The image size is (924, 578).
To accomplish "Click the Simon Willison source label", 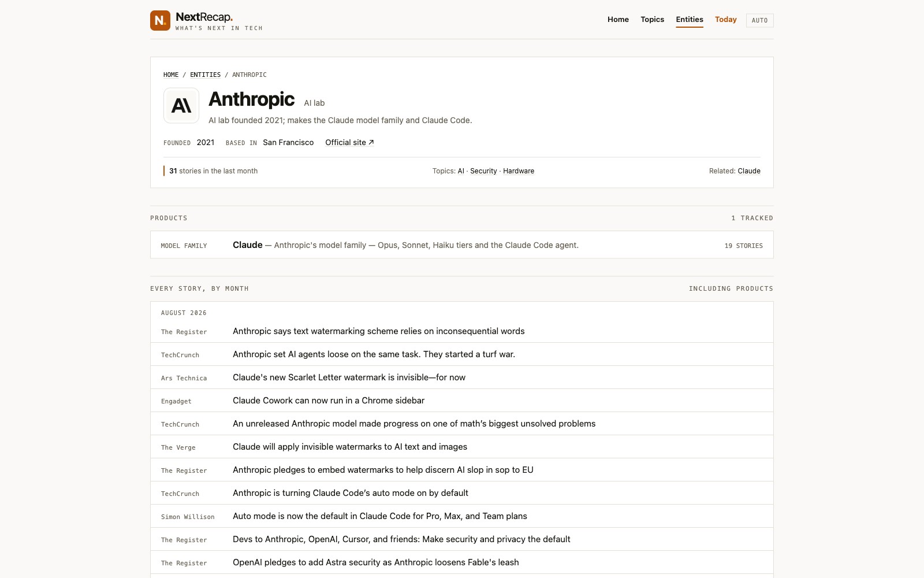I will pos(188,517).
